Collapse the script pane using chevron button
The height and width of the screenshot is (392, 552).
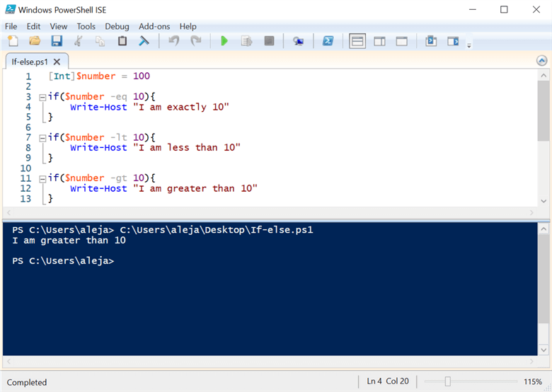[542, 61]
